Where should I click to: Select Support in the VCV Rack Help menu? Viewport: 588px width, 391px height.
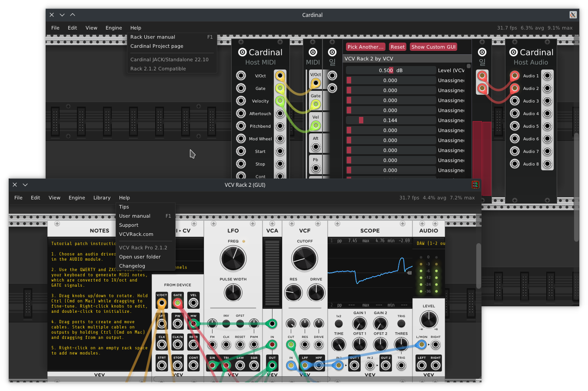(x=146, y=225)
